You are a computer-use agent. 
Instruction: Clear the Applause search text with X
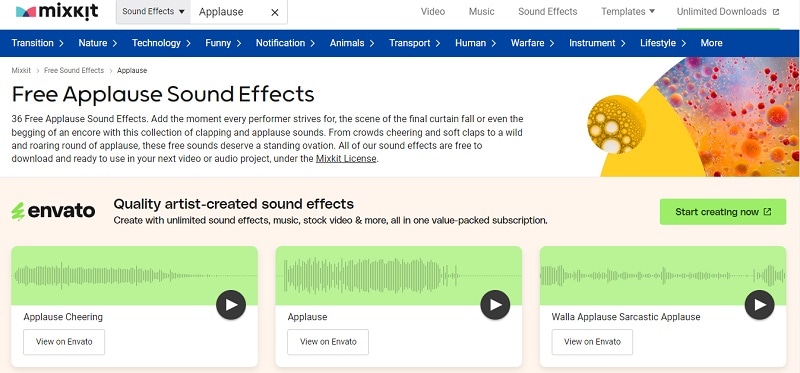click(274, 12)
